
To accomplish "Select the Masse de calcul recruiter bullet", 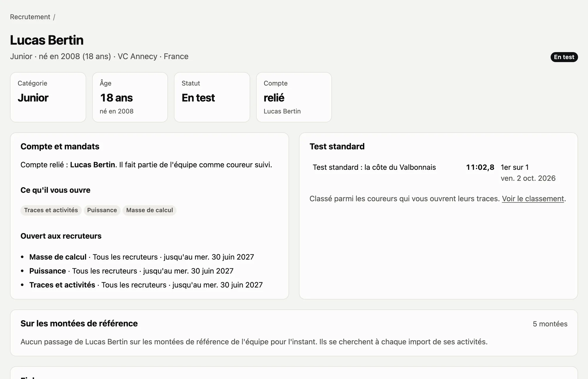I will click(141, 257).
